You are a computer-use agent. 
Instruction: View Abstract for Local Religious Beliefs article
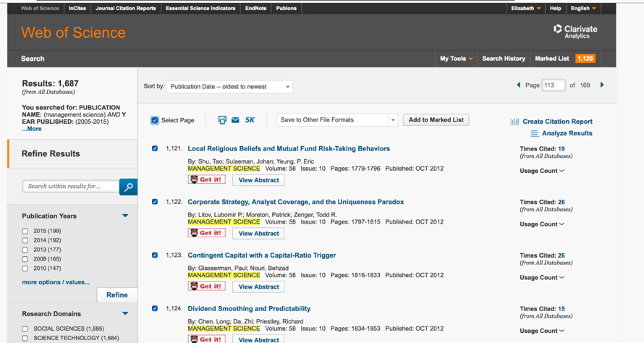pyautogui.click(x=258, y=180)
